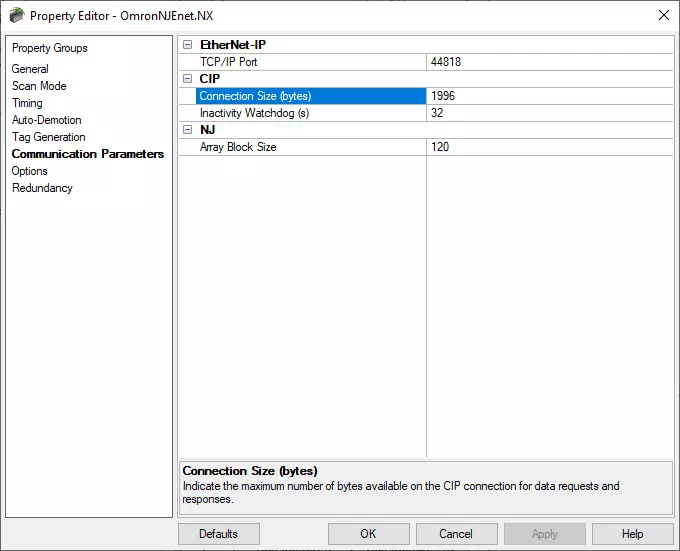Click the EtherNet-IP section header text
Viewport: 680px width, 551px height.
coord(233,45)
